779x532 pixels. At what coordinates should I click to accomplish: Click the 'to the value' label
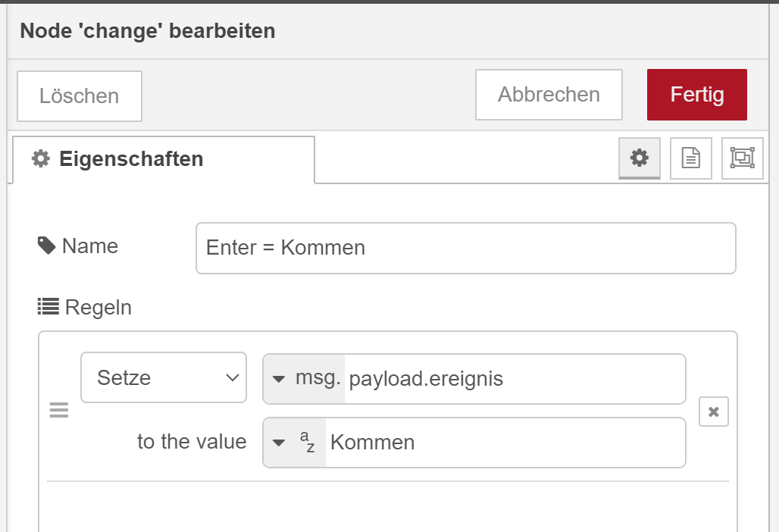[x=192, y=442]
